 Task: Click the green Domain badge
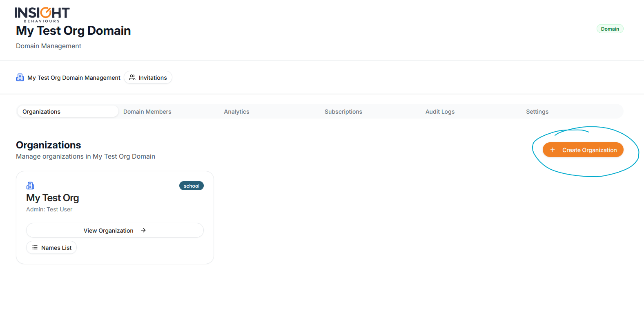tap(610, 29)
